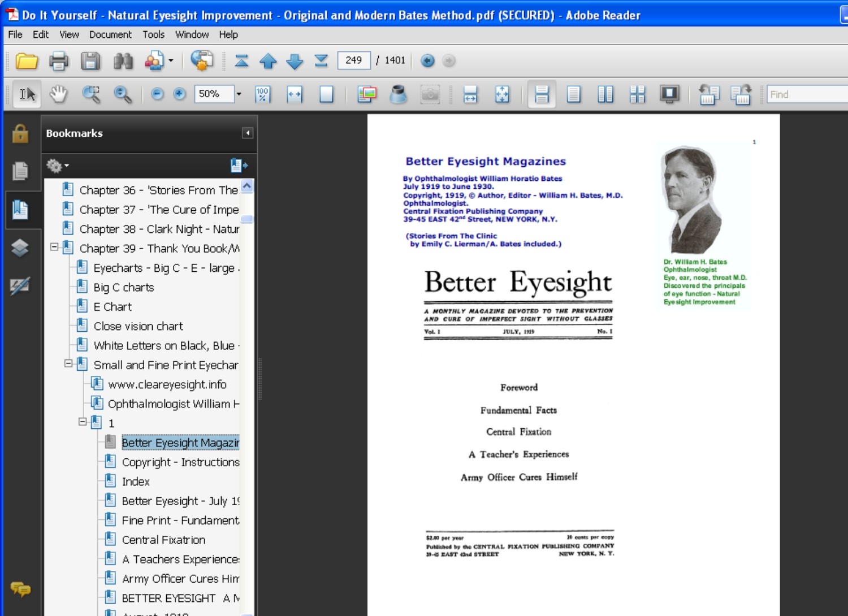Collapse Bookmarks panel with arrow button

point(248,133)
